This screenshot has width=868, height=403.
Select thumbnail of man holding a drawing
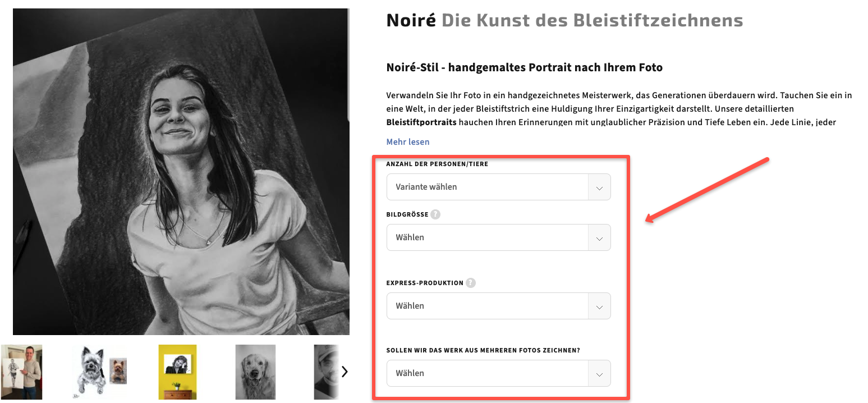click(21, 372)
